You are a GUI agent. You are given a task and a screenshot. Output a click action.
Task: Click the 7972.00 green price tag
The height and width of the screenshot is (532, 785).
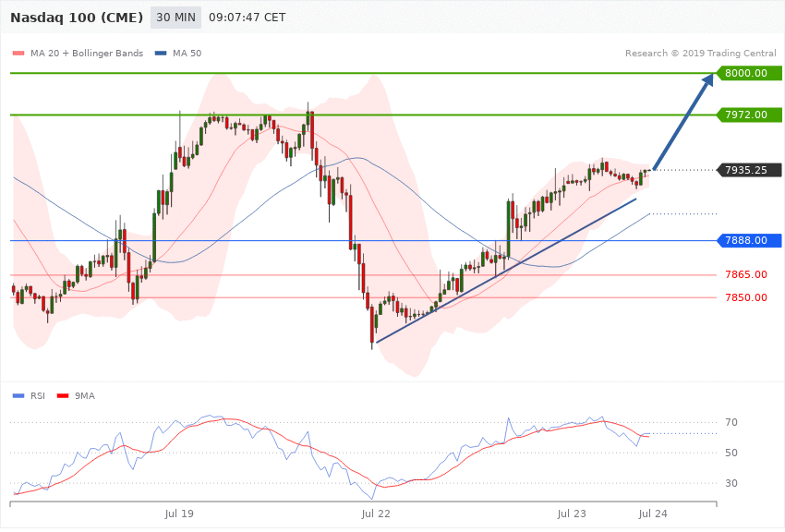[749, 115]
